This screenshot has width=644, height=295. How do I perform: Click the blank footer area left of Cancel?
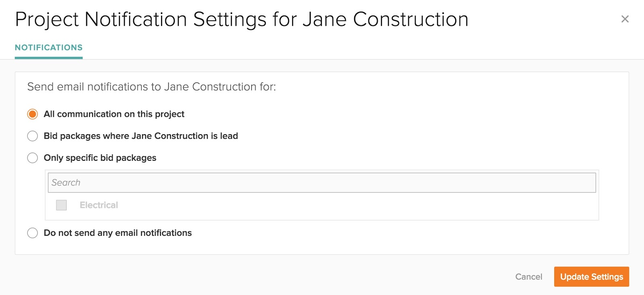coord(282,277)
